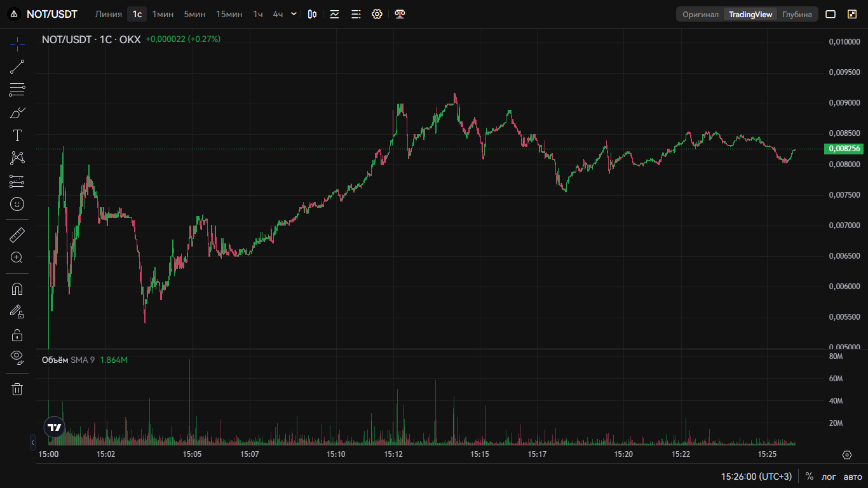This screenshot has height=488, width=868.
Task: Open the chart patterns tool
Action: pyautogui.click(x=17, y=158)
